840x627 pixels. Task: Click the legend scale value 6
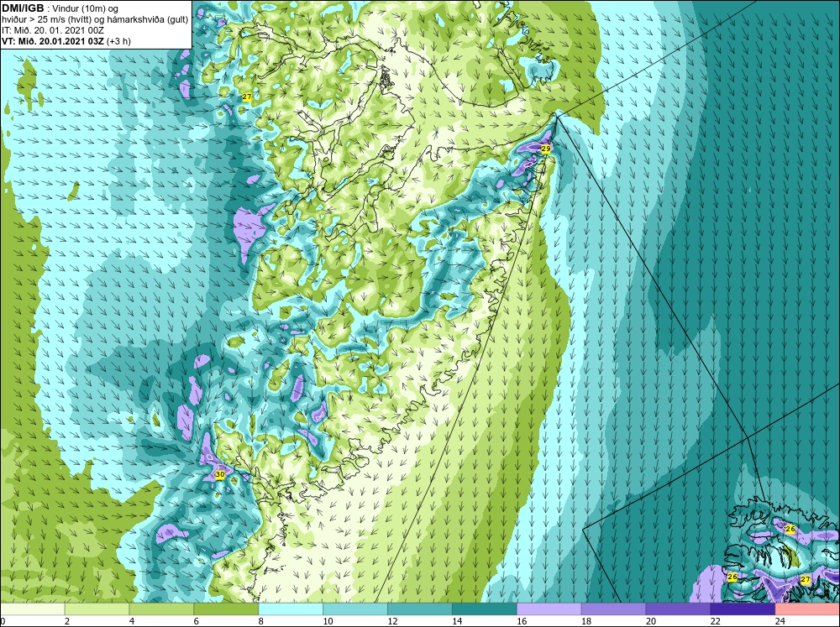tap(196, 621)
